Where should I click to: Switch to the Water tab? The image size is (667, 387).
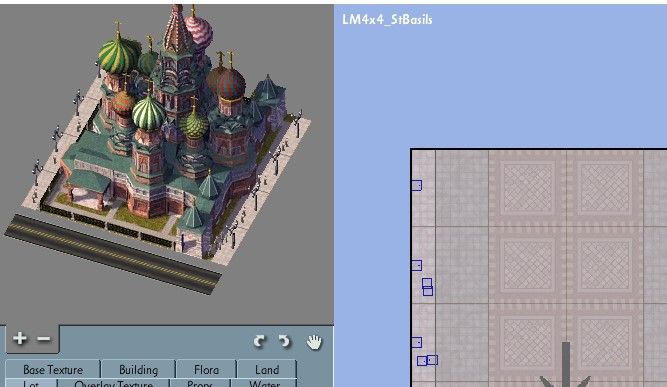(x=264, y=383)
